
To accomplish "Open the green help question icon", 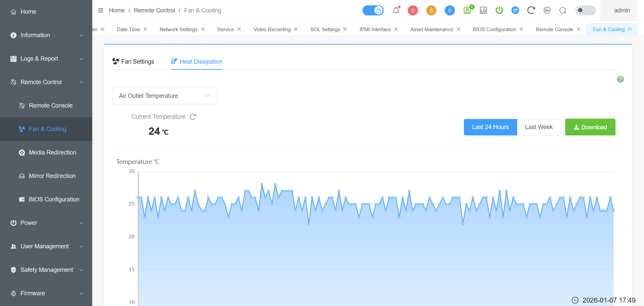I will coord(620,79).
